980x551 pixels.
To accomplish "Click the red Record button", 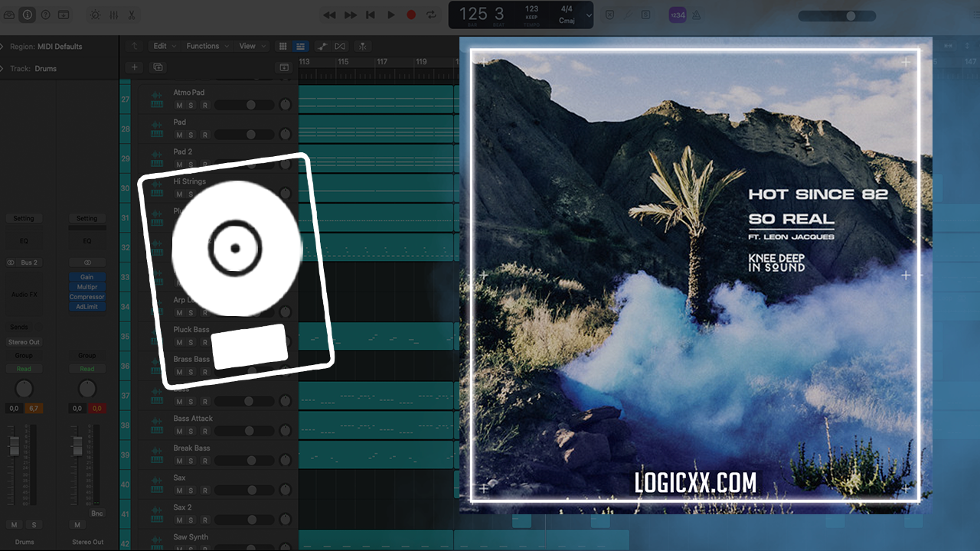I will tap(411, 15).
